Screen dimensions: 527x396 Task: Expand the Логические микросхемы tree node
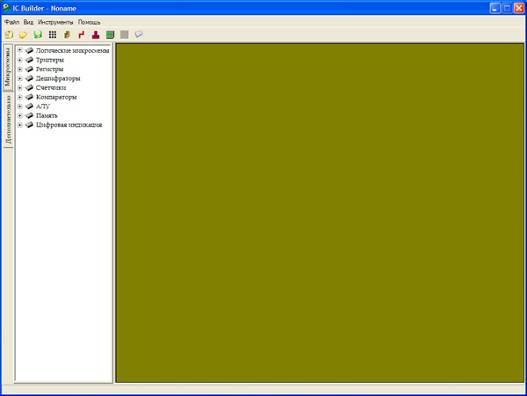tap(20, 50)
